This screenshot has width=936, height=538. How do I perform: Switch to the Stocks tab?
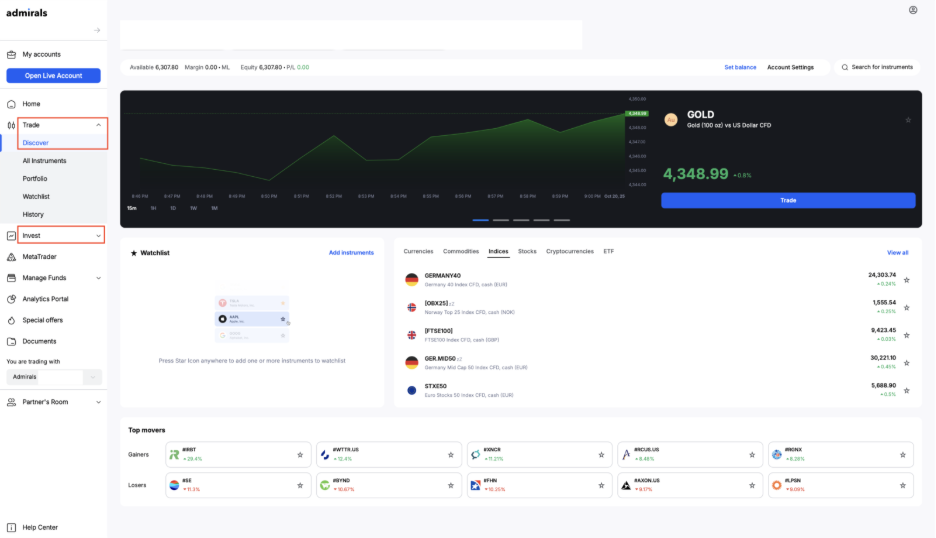(527, 251)
